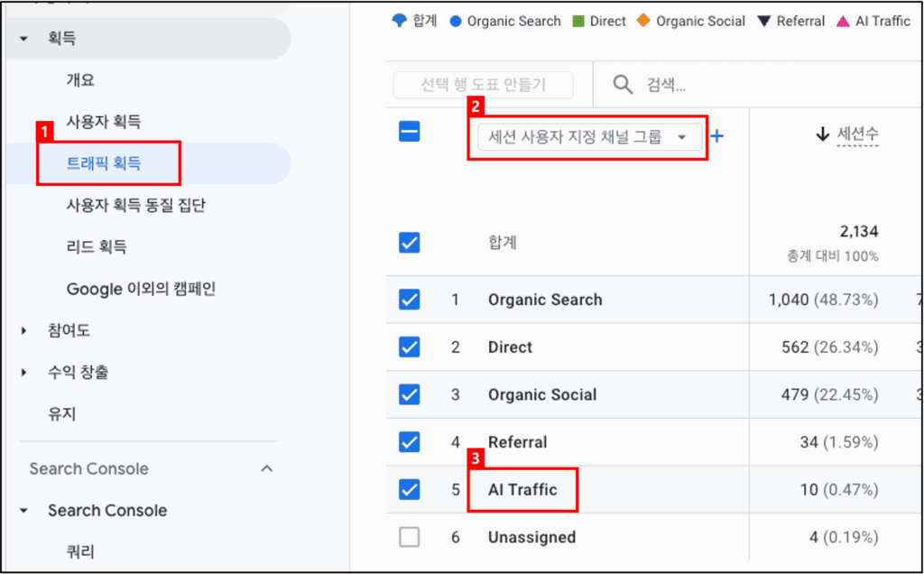
Task: Select 사용자 획득 in sidebar
Action: click(103, 122)
